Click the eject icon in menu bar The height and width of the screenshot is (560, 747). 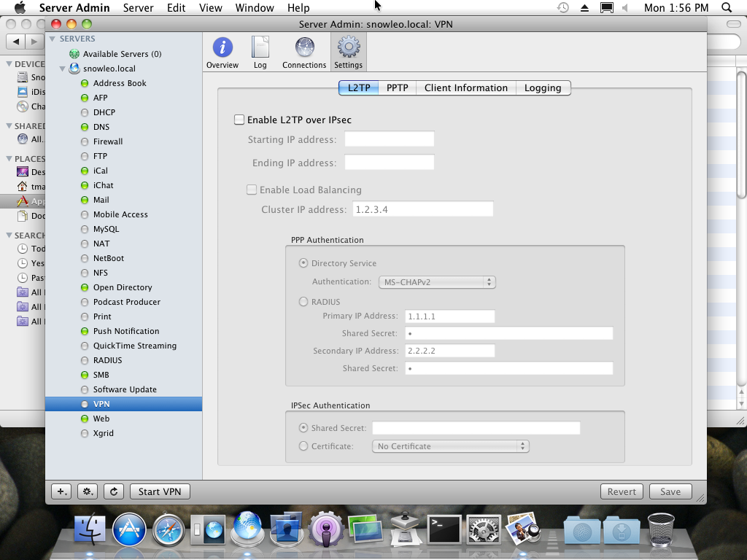click(584, 7)
